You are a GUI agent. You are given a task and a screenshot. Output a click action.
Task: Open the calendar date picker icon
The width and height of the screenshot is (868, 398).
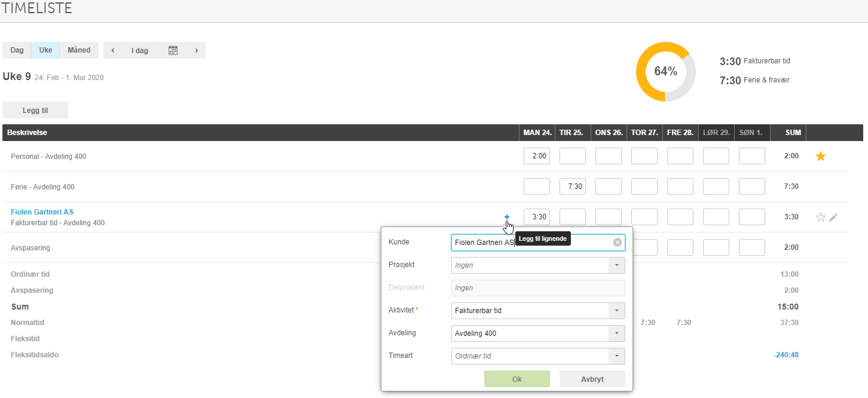pyautogui.click(x=173, y=50)
